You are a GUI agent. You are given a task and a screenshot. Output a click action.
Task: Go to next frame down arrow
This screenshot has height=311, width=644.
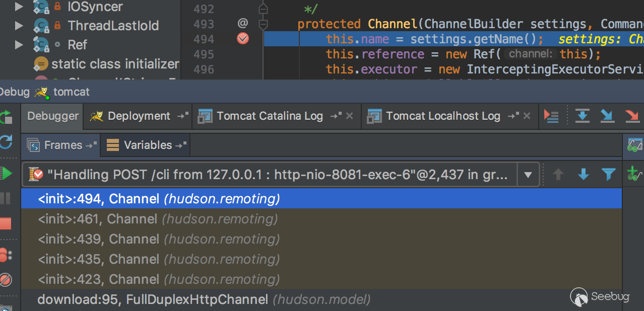pos(584,175)
